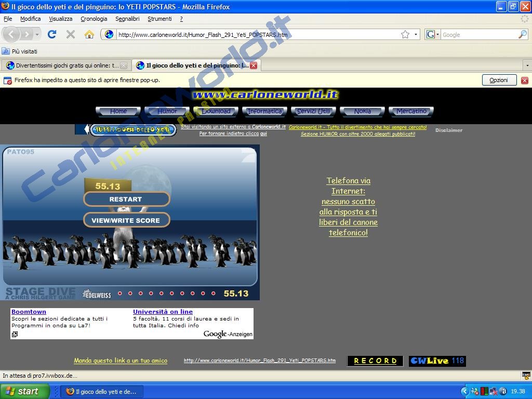Click VIEW/WRITE SCORE in the game
The height and width of the screenshot is (399, 532).
point(126,220)
